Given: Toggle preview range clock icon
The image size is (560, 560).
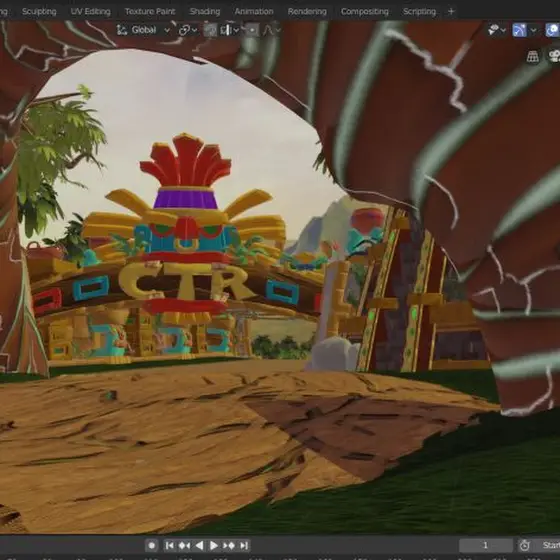Looking at the screenshot, I should click(x=524, y=545).
